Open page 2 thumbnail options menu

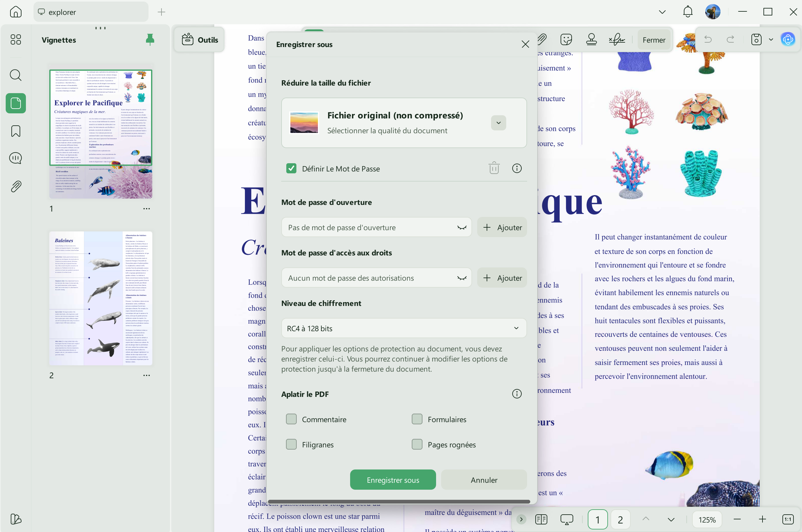[x=146, y=375]
